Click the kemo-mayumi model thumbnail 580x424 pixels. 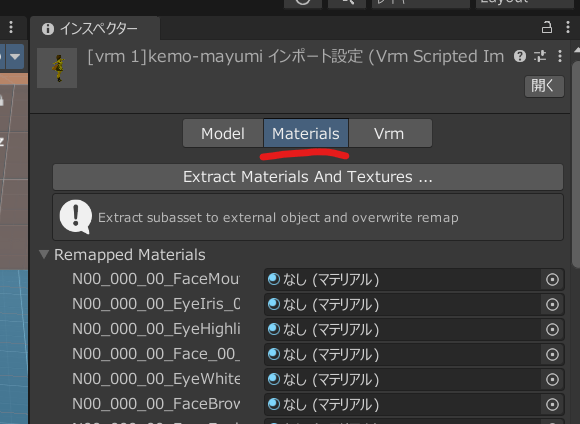(57, 68)
